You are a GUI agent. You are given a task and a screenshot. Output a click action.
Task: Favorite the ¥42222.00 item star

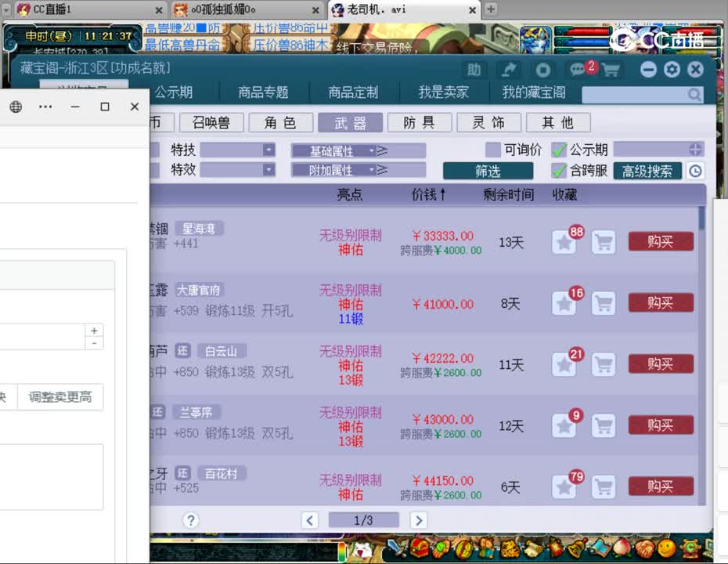pyautogui.click(x=564, y=365)
